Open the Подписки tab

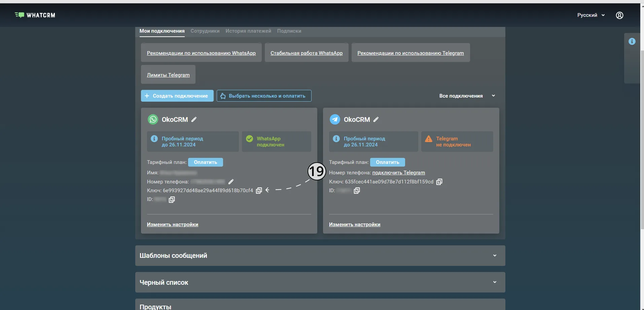tap(289, 31)
